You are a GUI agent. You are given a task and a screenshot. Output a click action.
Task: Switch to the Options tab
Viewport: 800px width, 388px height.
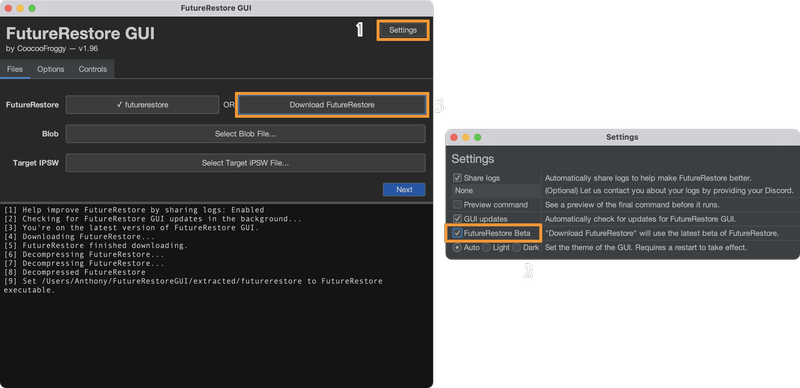coord(51,69)
